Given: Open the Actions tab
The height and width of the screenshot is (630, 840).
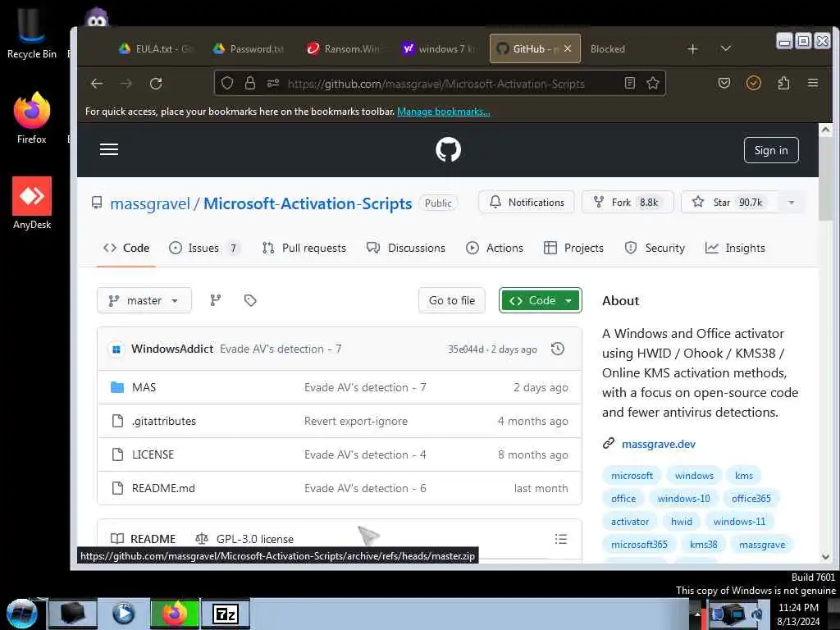Looking at the screenshot, I should pos(495,248).
